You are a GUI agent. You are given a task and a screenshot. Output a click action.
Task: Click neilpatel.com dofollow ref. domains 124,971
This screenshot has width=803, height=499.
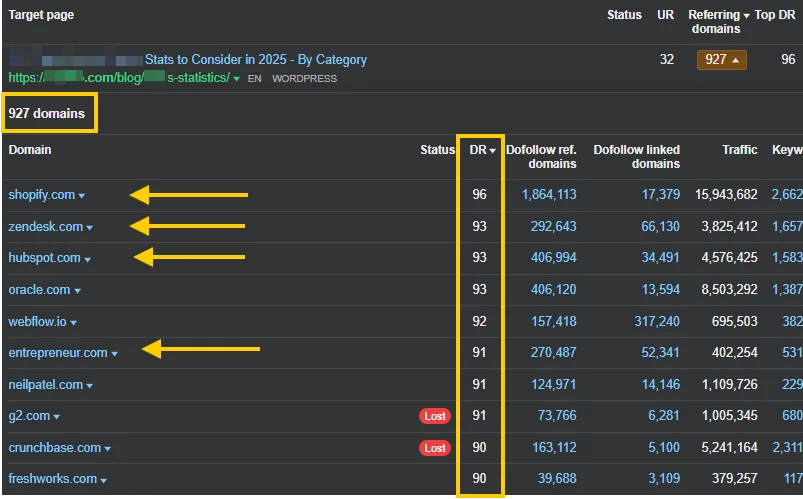click(554, 384)
